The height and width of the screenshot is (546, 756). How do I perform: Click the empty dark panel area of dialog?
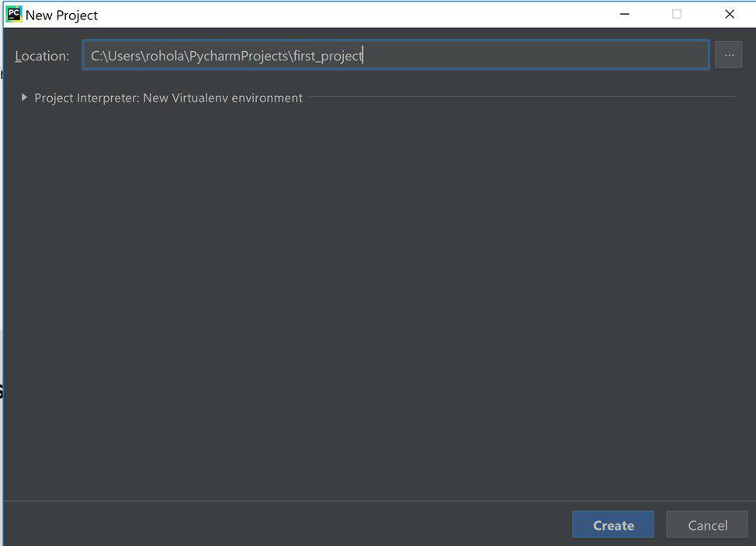pos(373,295)
